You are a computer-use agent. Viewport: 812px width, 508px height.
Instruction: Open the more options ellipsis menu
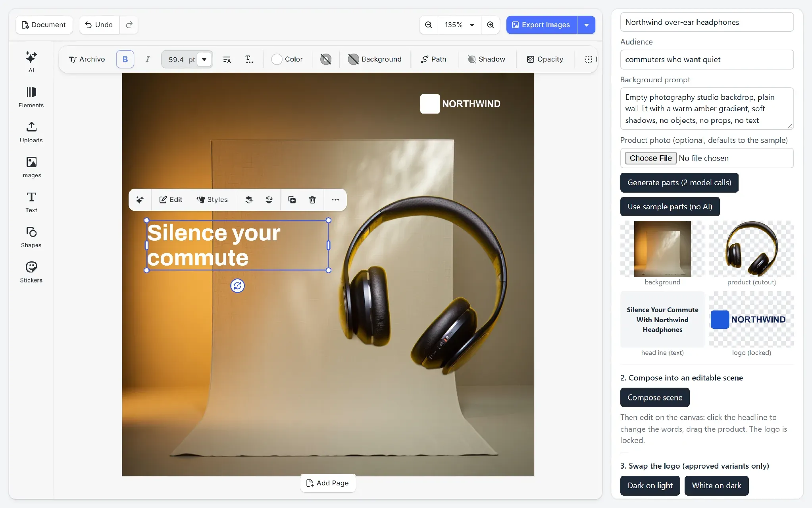335,200
